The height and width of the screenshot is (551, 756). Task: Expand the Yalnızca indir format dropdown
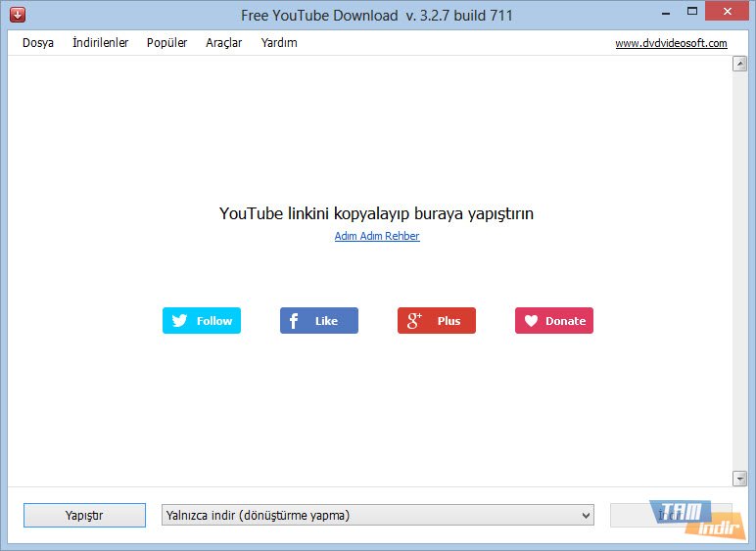click(378, 516)
